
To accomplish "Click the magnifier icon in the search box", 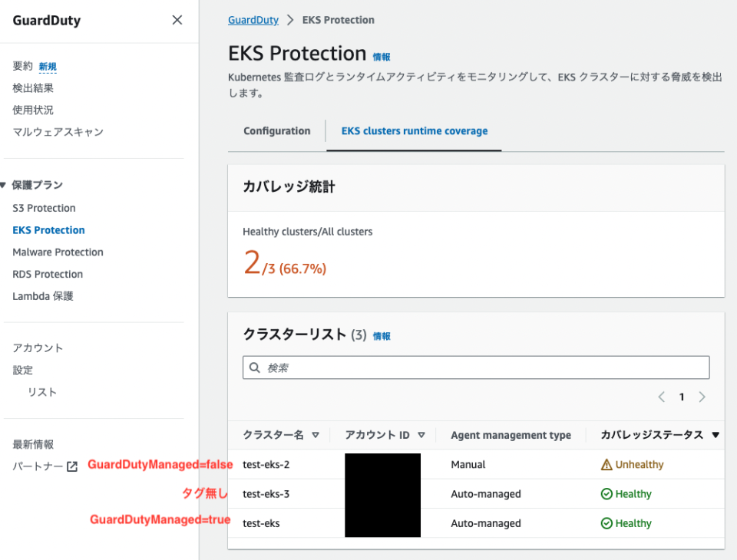I will click(x=254, y=367).
